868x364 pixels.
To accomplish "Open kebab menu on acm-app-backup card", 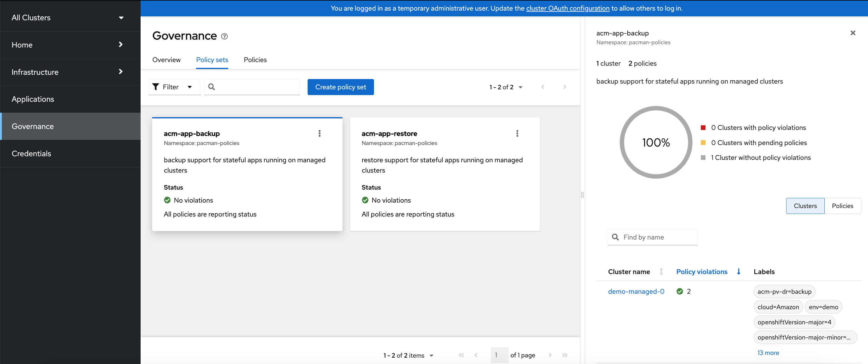I will pyautogui.click(x=319, y=134).
